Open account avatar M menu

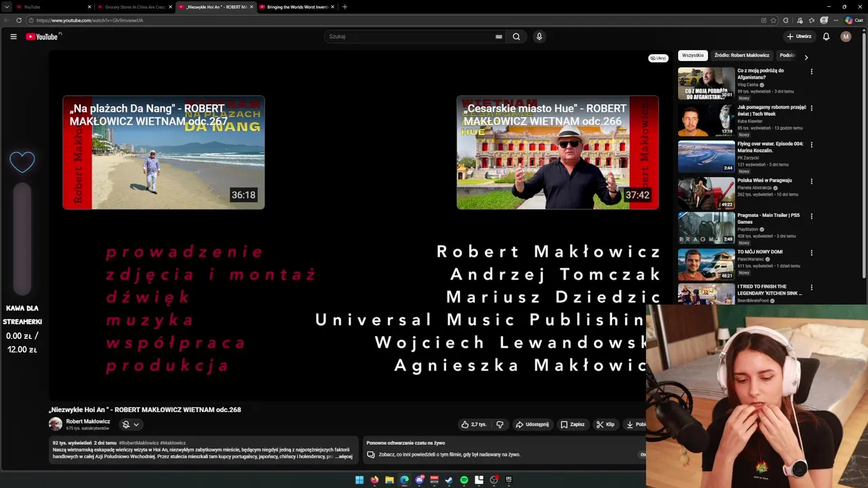(846, 37)
